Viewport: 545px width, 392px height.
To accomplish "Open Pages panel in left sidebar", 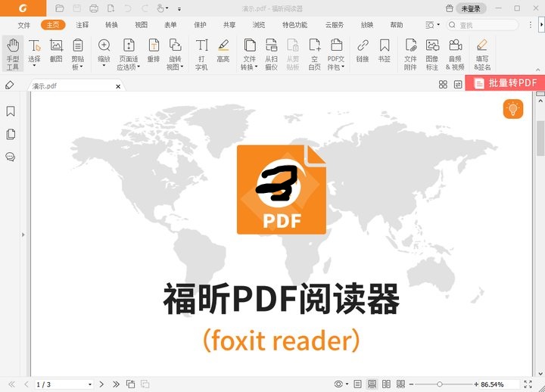I will coord(11,134).
